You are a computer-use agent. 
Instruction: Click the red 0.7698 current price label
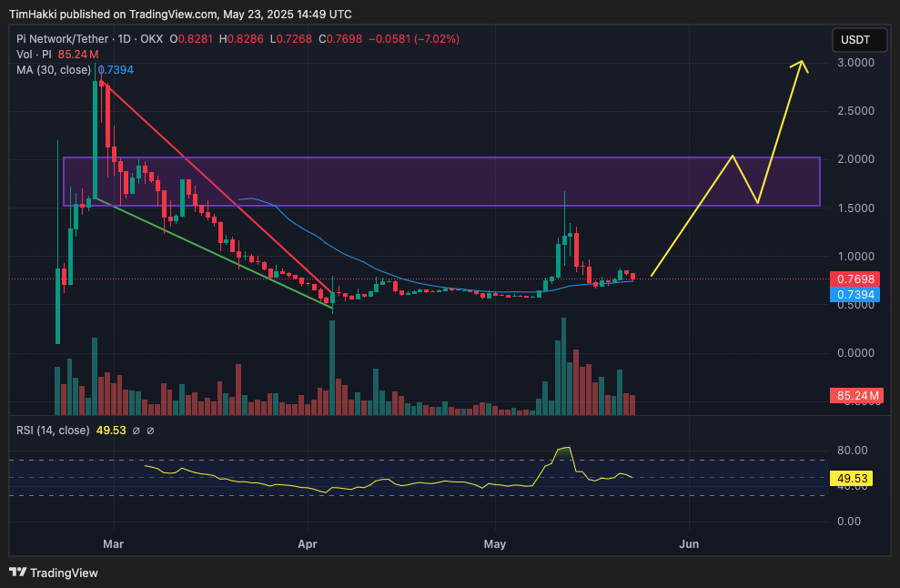(854, 279)
